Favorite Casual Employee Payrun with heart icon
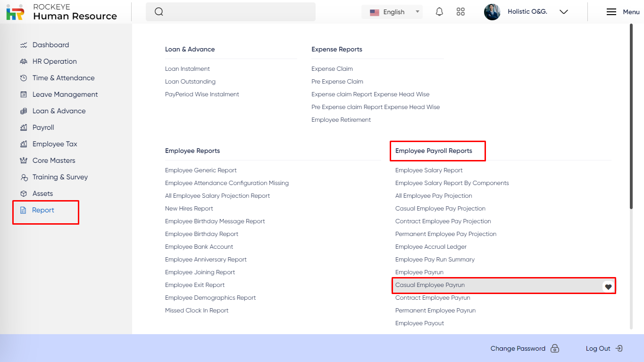Viewport: 644px width, 362px height. 608,286
